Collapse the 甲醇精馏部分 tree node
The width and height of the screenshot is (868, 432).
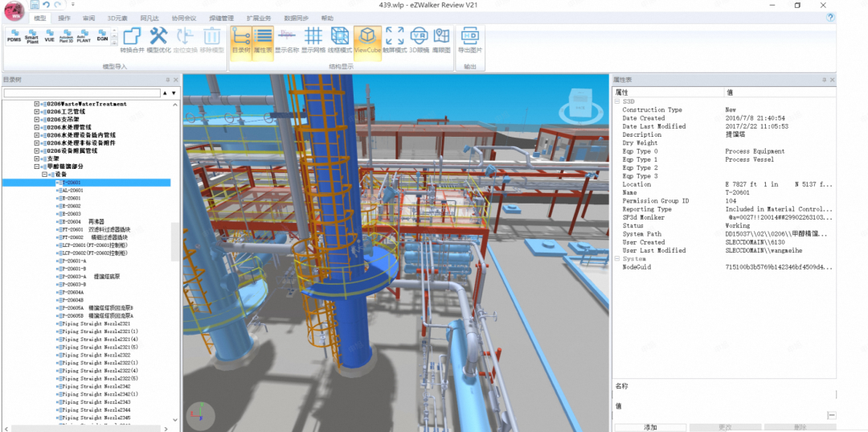point(36,167)
